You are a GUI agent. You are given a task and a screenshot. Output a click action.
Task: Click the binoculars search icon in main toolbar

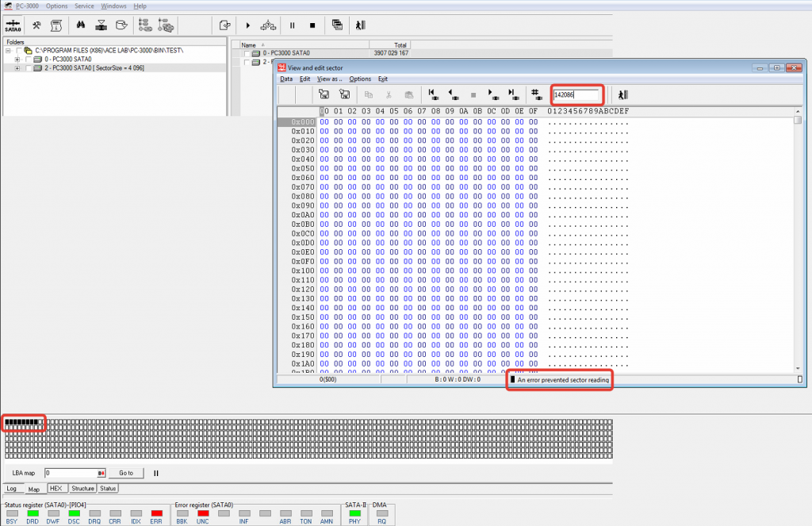point(80,25)
